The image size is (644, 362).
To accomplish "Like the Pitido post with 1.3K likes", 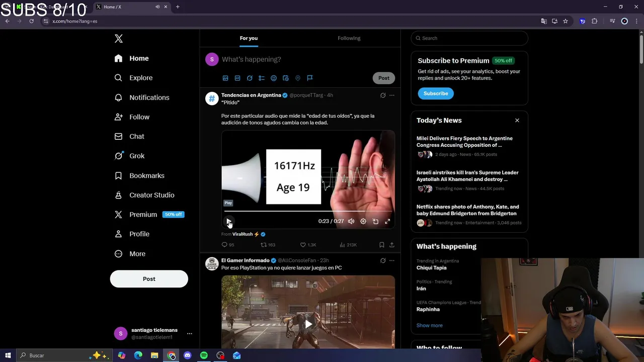I will tap(308, 245).
